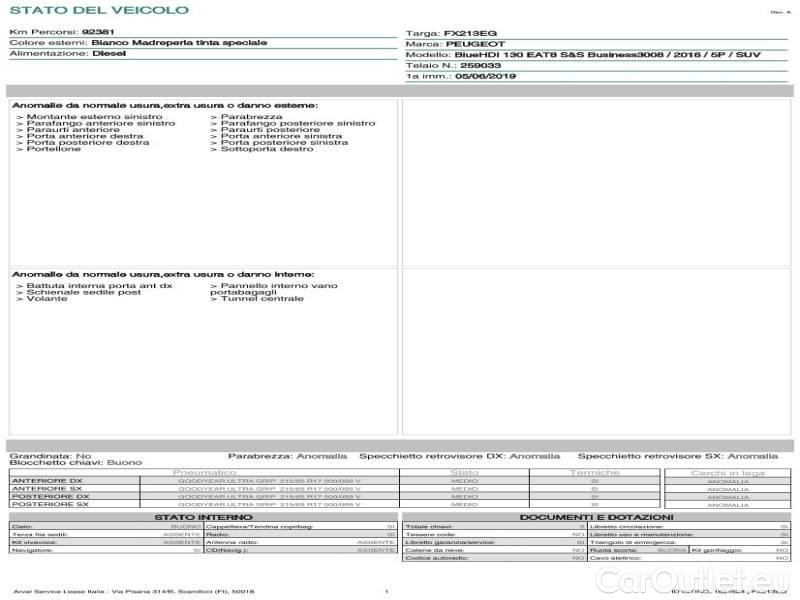The image size is (800, 600).
Task: Click the 'Kit vivavoce:' row label
Action: pos(34,542)
